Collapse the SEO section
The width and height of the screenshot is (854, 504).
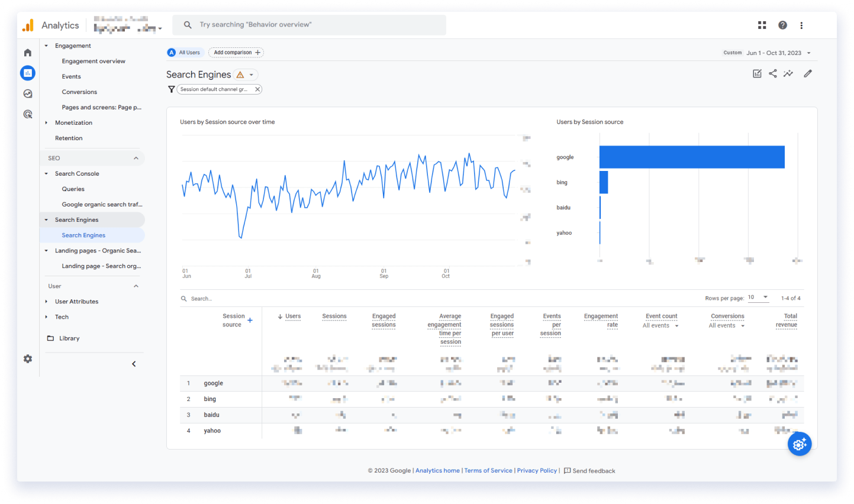(x=136, y=158)
